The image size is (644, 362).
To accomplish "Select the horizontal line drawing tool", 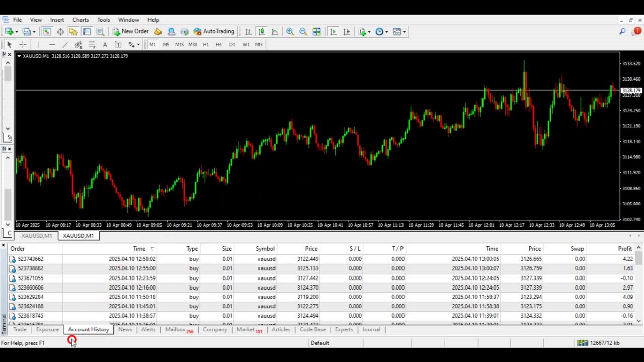I will (52, 45).
